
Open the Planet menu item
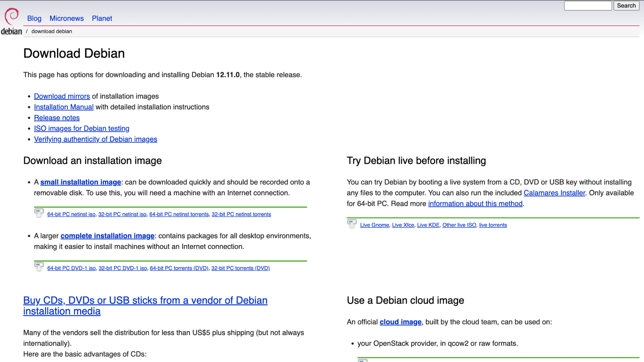coord(102,18)
